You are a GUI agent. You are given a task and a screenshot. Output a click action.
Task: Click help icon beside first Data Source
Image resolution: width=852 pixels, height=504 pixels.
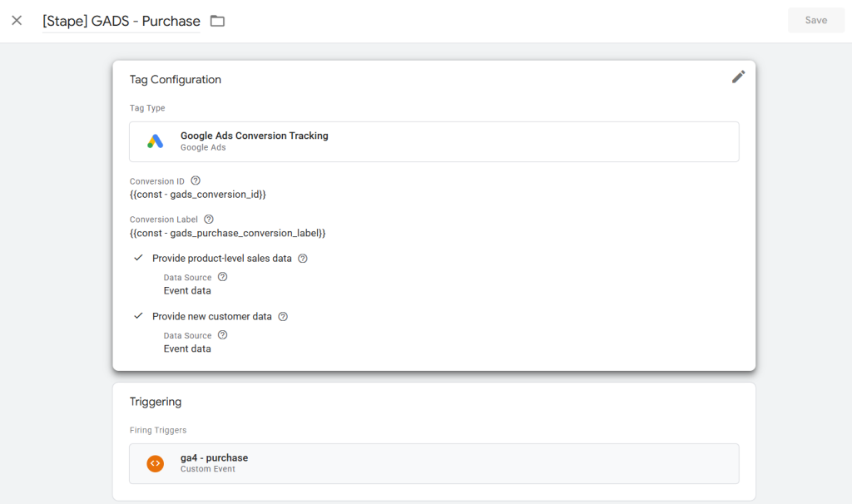click(222, 277)
